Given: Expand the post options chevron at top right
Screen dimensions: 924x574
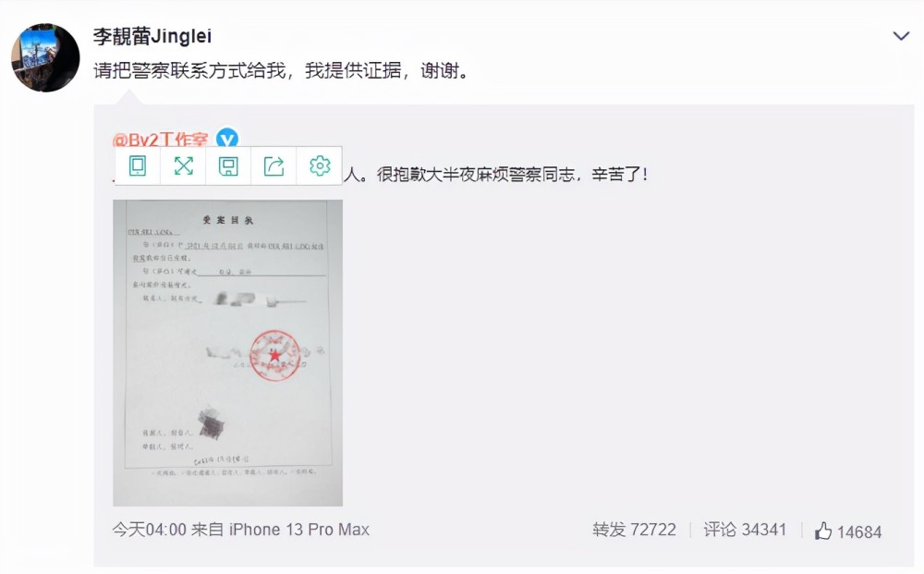Looking at the screenshot, I should [901, 37].
